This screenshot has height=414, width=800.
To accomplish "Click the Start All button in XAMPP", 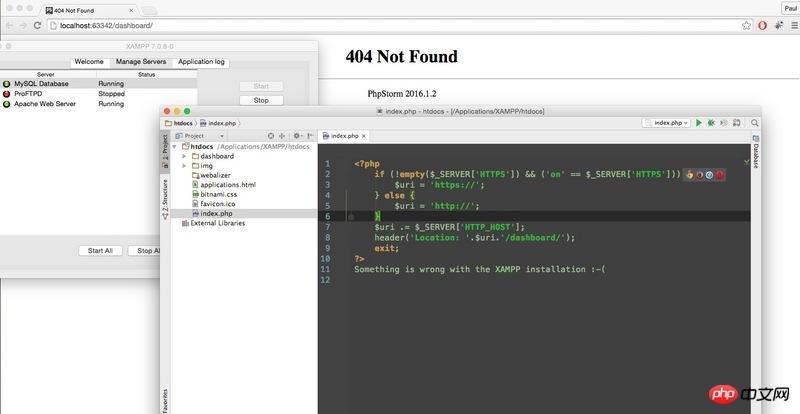I will [x=100, y=251].
